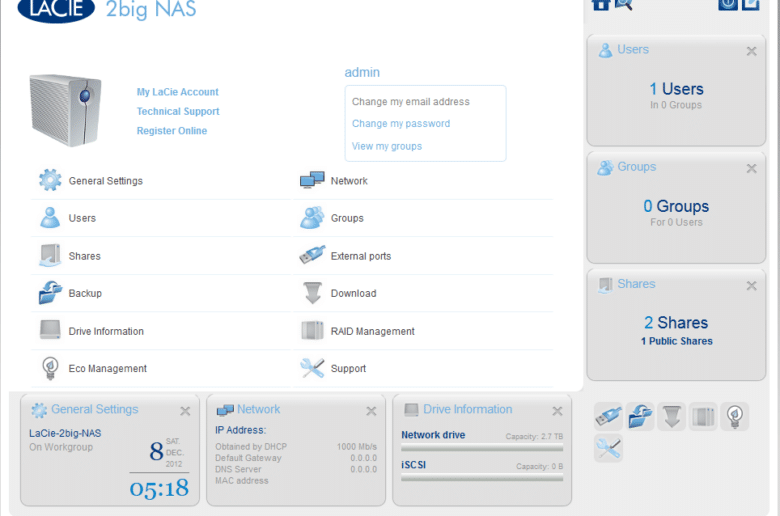
Task: Click the 2big NAS device picture
Action: click(66, 110)
